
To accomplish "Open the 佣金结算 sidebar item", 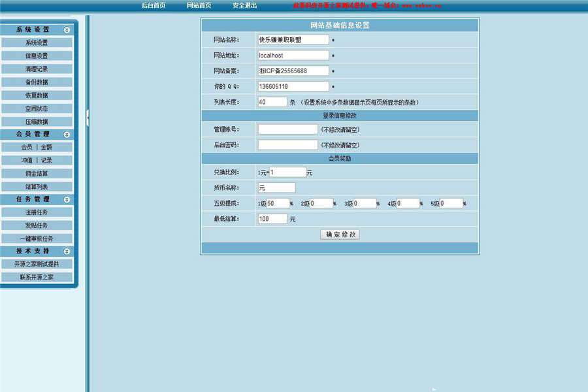I will tap(37, 173).
